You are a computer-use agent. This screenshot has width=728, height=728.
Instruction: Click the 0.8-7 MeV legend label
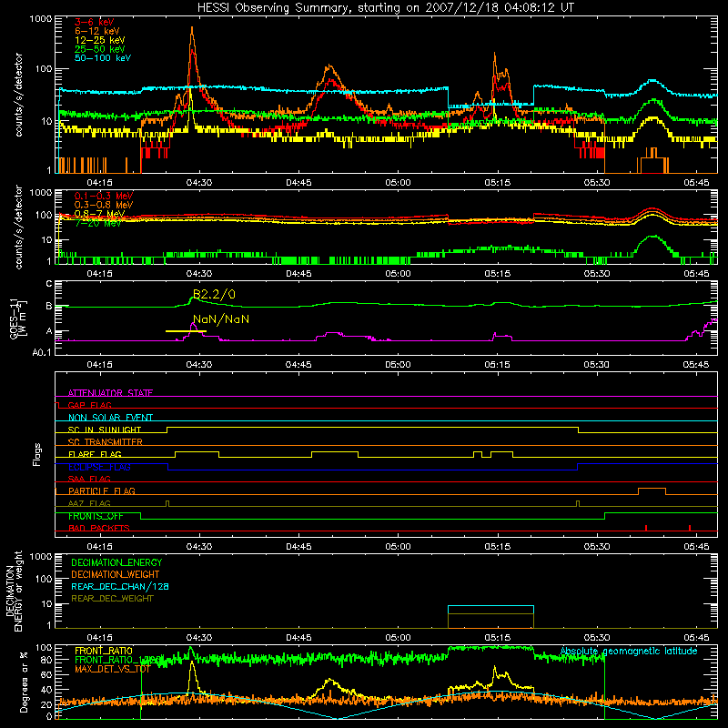coord(100,214)
